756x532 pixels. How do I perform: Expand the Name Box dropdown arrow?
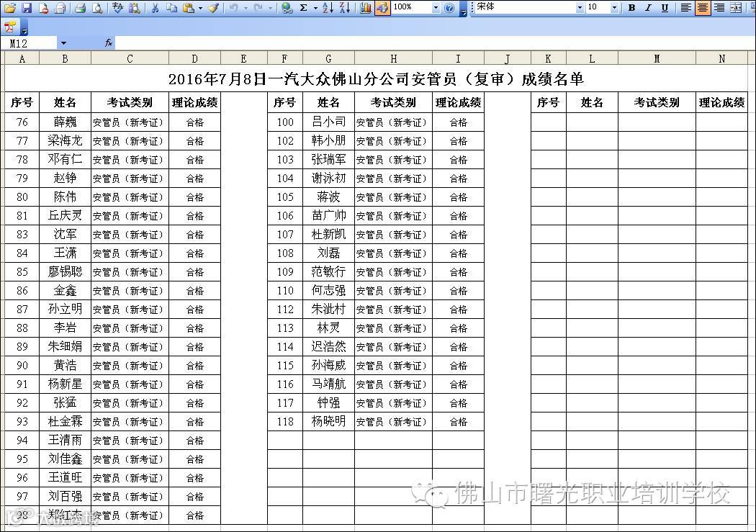63,43
